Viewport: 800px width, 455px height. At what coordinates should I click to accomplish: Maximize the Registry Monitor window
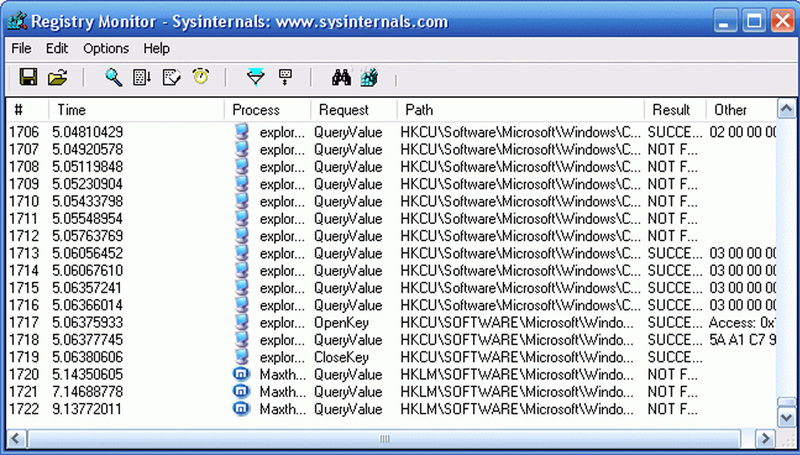click(754, 21)
